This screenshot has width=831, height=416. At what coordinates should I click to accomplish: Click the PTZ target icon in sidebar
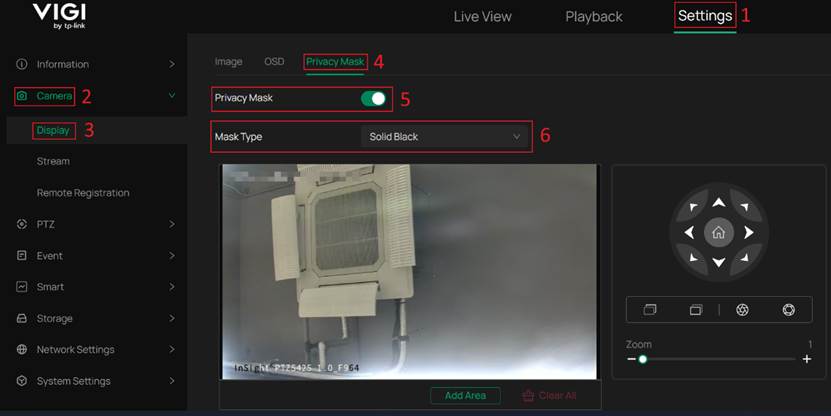[22, 224]
